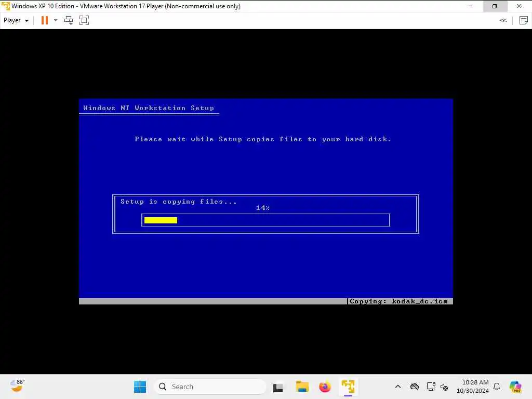Send Ctrl+Alt+Del to the virtual machine
Image resolution: width=532 pixels, height=399 pixels.
(x=69, y=20)
